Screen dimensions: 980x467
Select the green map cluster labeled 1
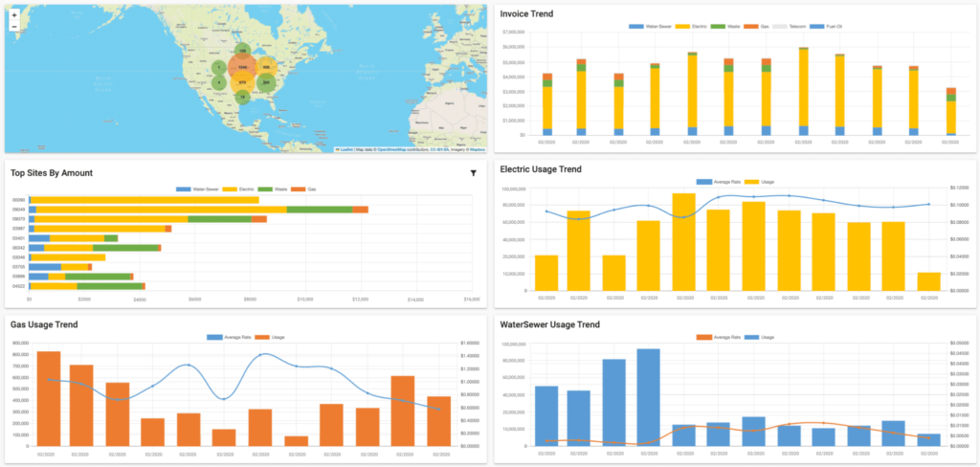click(x=218, y=68)
